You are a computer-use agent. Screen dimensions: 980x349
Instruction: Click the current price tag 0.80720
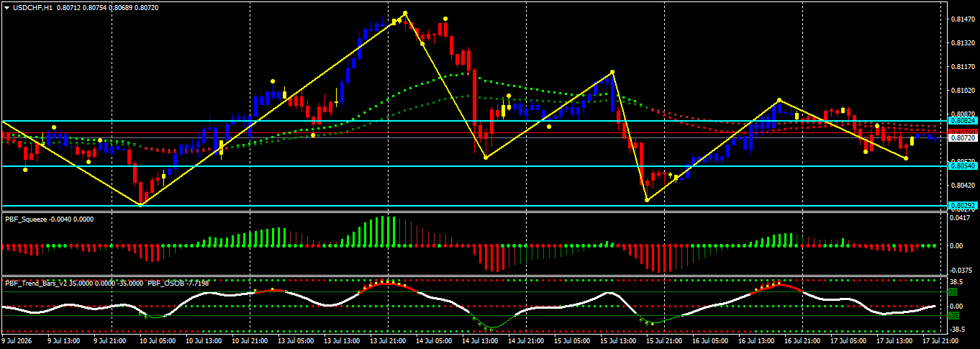963,137
